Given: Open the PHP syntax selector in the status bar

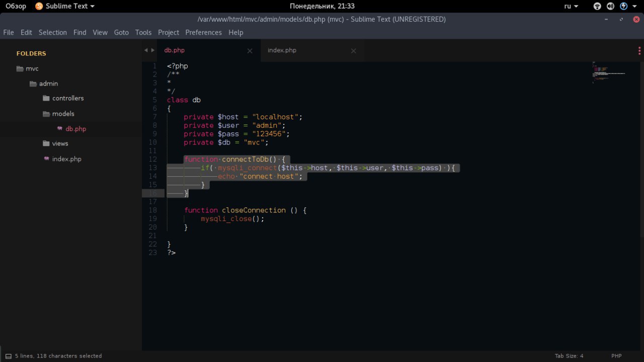Looking at the screenshot, I should [x=616, y=356].
